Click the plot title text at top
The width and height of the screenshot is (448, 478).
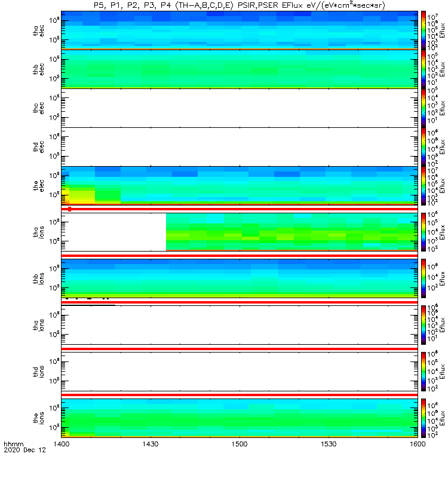click(240, 5)
